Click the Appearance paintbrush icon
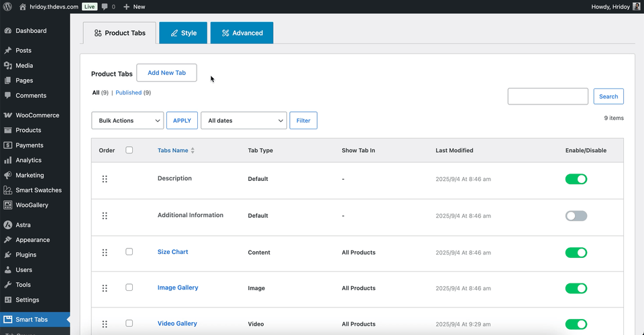 point(7,240)
